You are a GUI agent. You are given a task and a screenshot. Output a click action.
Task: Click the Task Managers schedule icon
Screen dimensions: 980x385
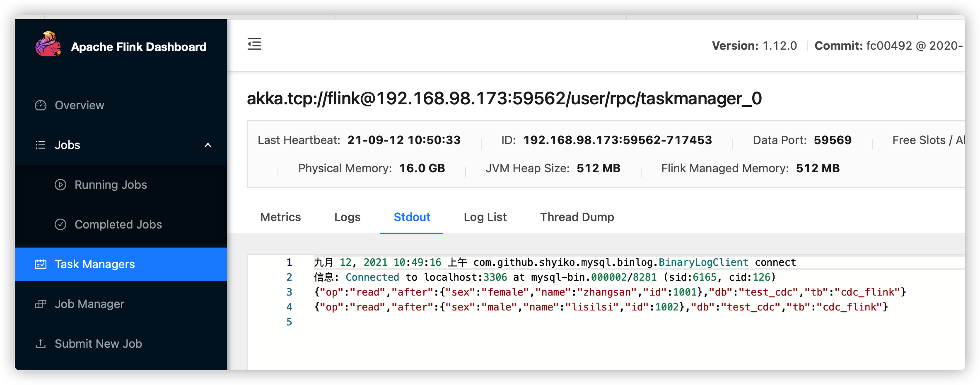point(41,264)
